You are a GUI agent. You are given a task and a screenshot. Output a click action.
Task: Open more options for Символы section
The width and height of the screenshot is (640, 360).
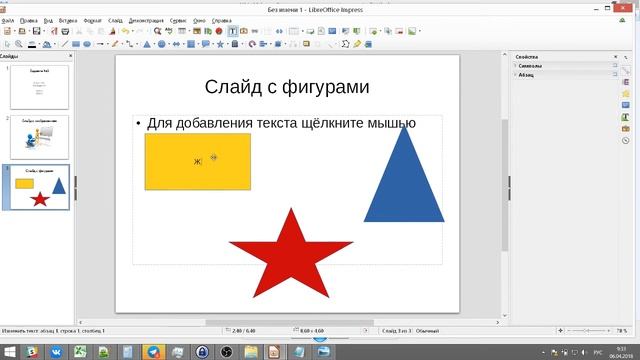615,66
